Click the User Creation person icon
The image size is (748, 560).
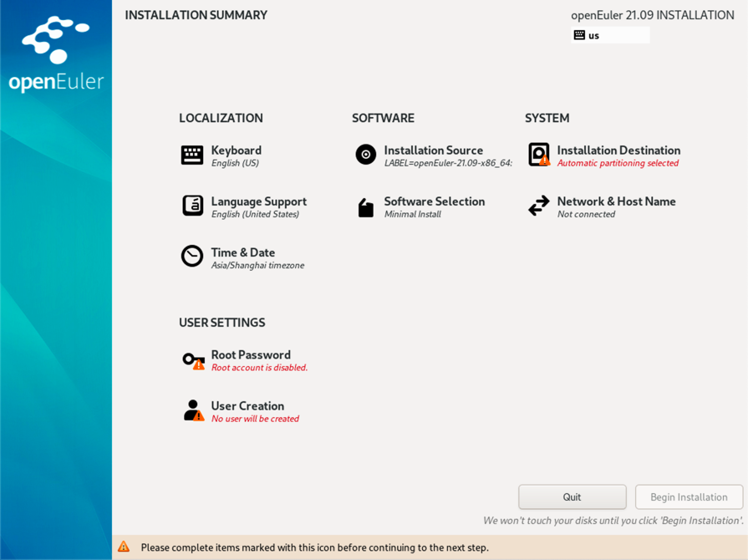coord(193,410)
